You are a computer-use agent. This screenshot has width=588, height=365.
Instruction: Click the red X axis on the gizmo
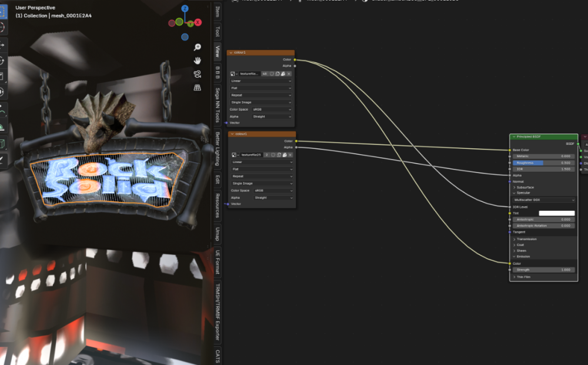tap(198, 22)
